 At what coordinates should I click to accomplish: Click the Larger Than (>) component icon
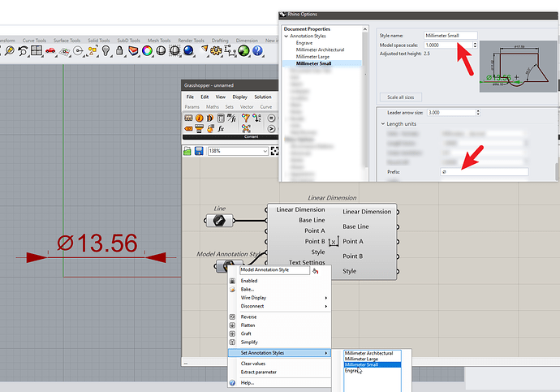tap(271, 129)
